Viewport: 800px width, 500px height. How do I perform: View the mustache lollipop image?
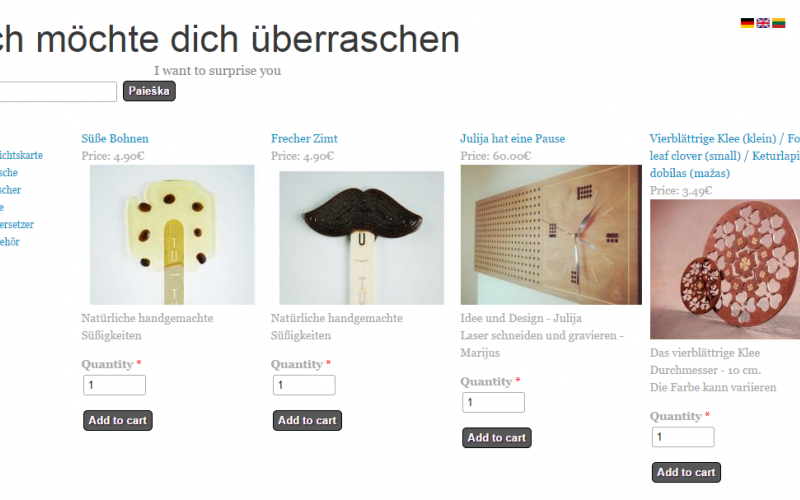click(x=361, y=238)
